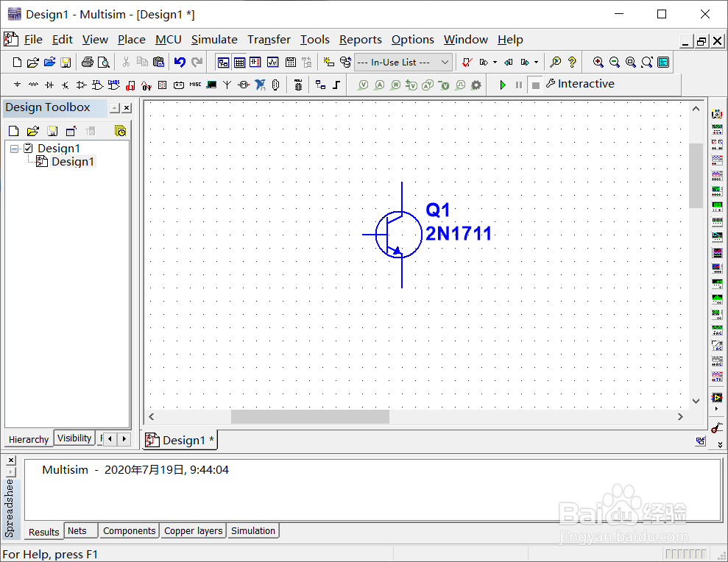The image size is (728, 562).
Task: Click the vertical scrollbar down arrow
Action: click(x=696, y=401)
